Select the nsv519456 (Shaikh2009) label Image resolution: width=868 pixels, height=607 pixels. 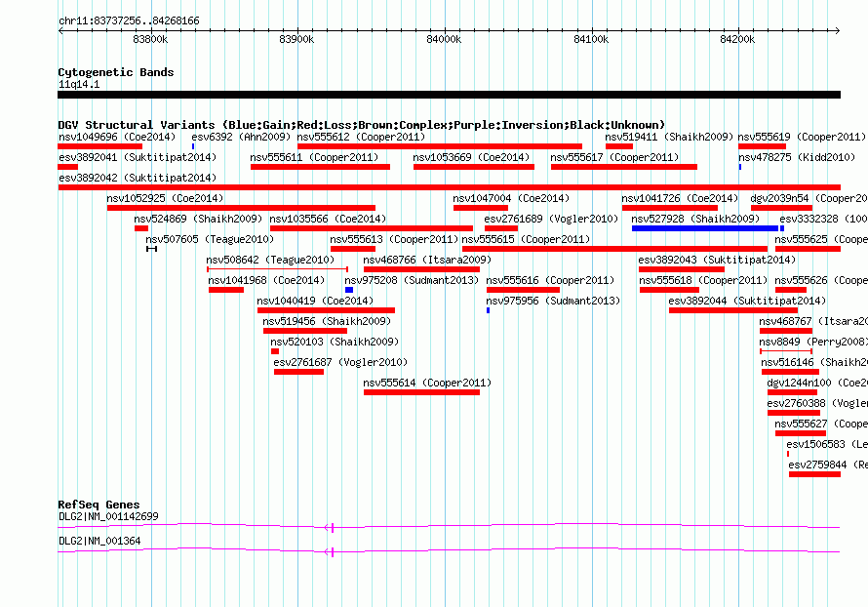click(327, 321)
